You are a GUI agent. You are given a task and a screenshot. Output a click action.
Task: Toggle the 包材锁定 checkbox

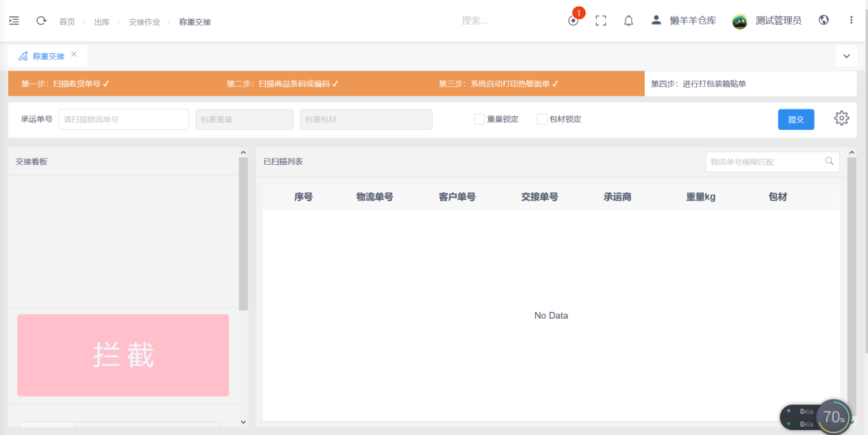tap(542, 119)
